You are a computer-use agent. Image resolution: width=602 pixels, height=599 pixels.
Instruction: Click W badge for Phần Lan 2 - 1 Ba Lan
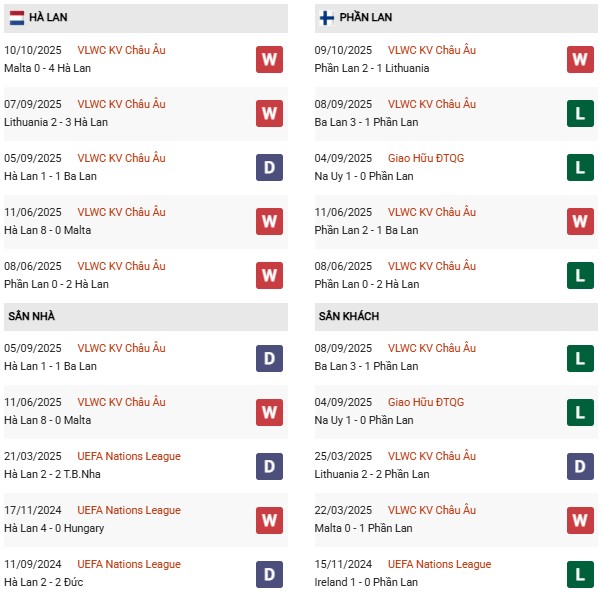(x=580, y=221)
